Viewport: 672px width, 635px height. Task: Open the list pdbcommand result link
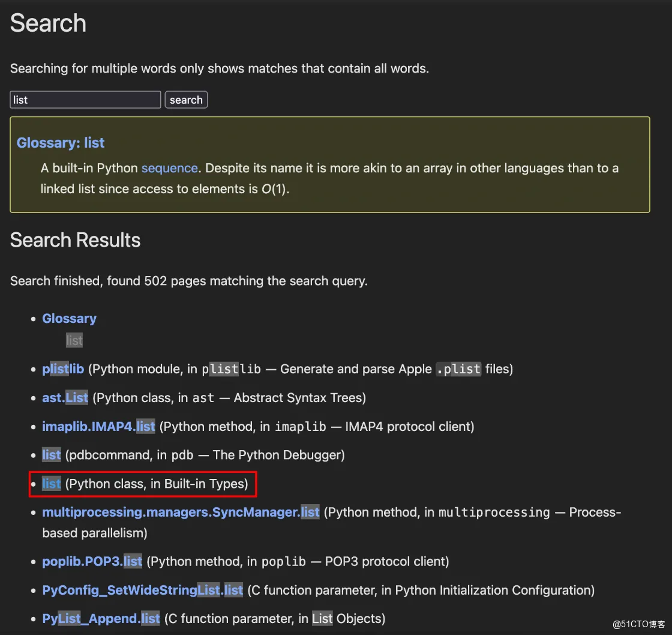pyautogui.click(x=52, y=455)
